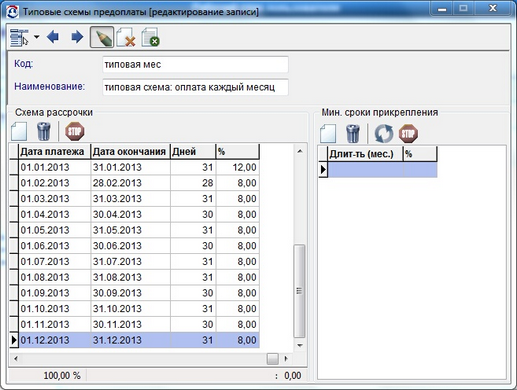Select end date cell 30.11.2013

click(x=130, y=324)
